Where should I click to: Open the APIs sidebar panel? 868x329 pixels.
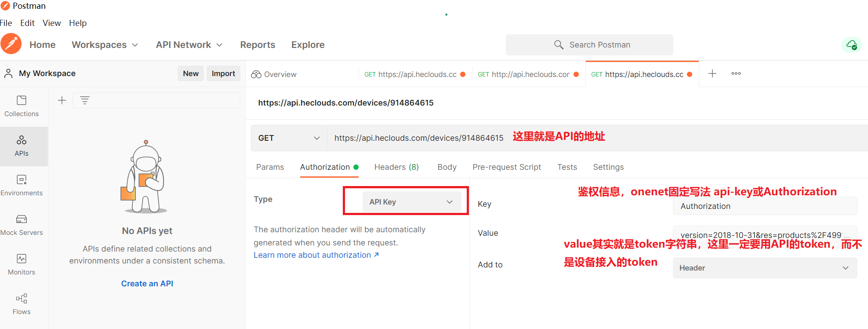tap(22, 146)
